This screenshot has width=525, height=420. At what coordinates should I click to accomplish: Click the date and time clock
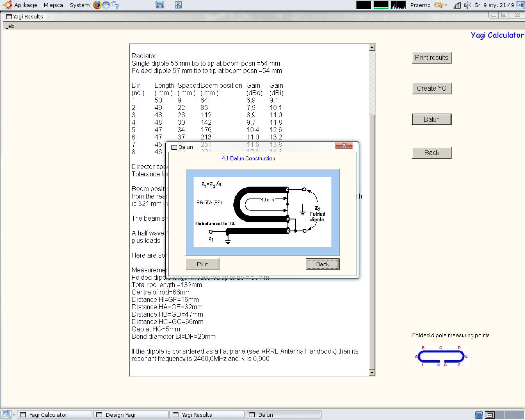[x=494, y=5]
